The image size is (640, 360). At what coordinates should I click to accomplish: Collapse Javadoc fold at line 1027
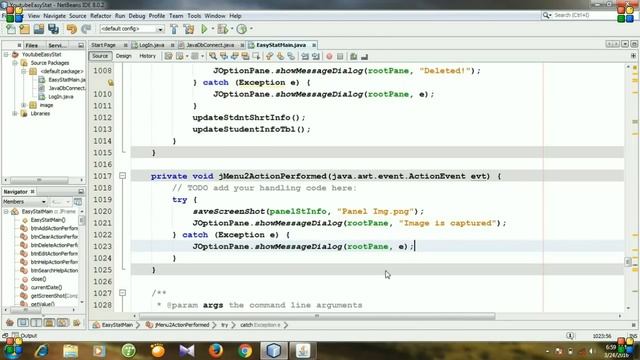click(x=122, y=293)
